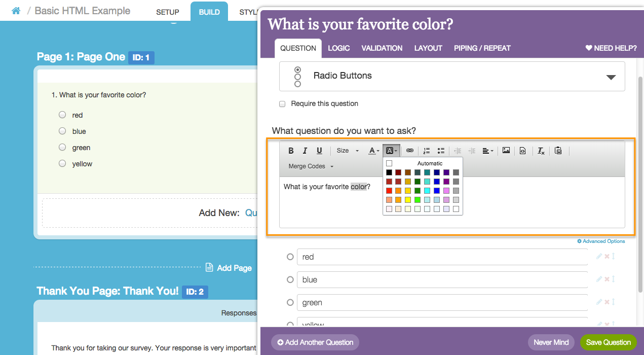
Task: Expand the Merge Codes dropdown
Action: [311, 166]
